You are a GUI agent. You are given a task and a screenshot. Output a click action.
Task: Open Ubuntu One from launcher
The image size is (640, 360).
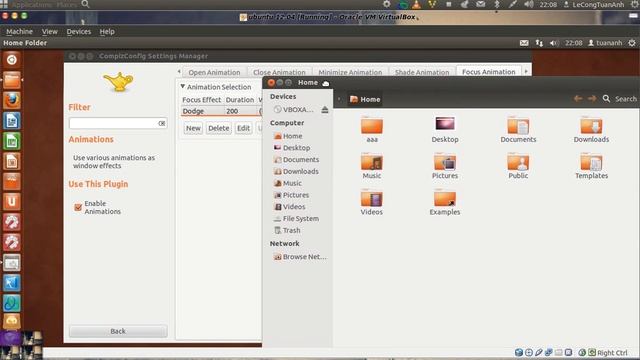click(x=11, y=202)
